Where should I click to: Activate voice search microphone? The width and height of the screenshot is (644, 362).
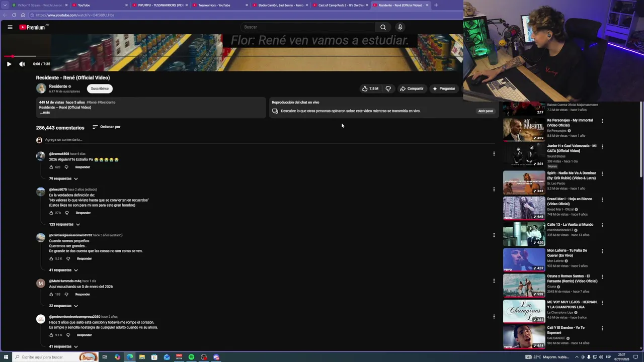point(400,27)
